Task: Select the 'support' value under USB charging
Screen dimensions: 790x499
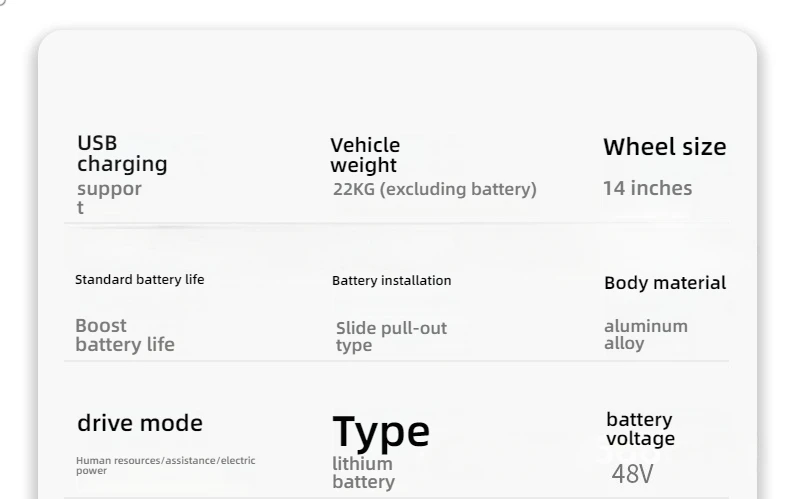Action: point(109,197)
